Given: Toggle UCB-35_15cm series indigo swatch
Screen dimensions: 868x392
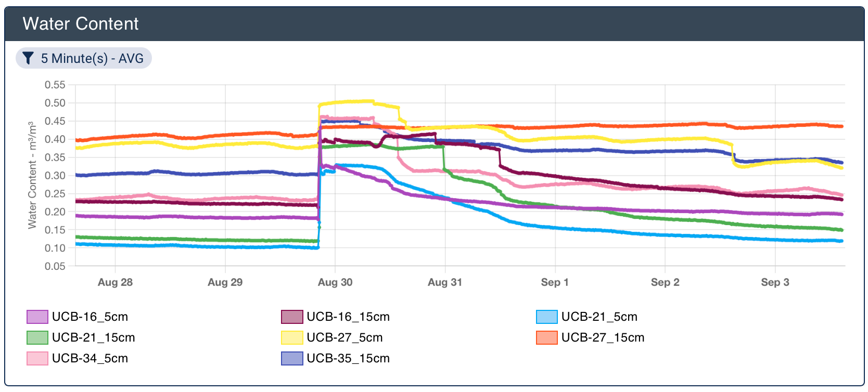Looking at the screenshot, I should pyautogui.click(x=292, y=358).
